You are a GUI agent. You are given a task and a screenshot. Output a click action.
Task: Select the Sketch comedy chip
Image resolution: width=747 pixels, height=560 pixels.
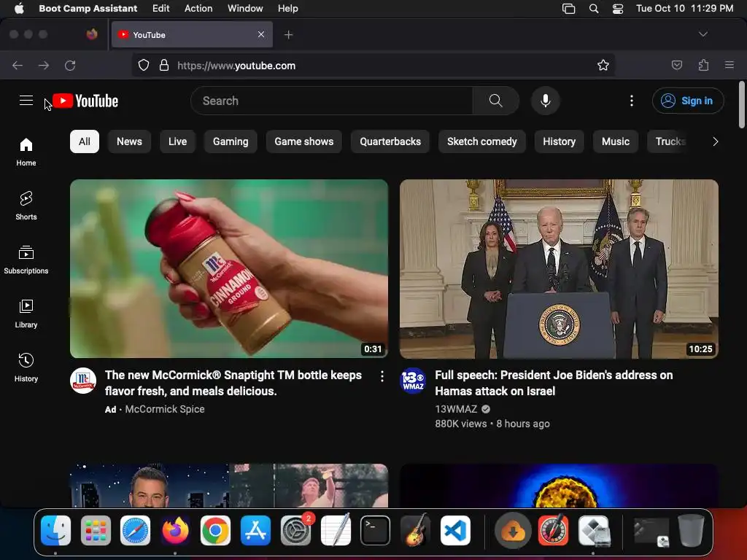pos(481,141)
